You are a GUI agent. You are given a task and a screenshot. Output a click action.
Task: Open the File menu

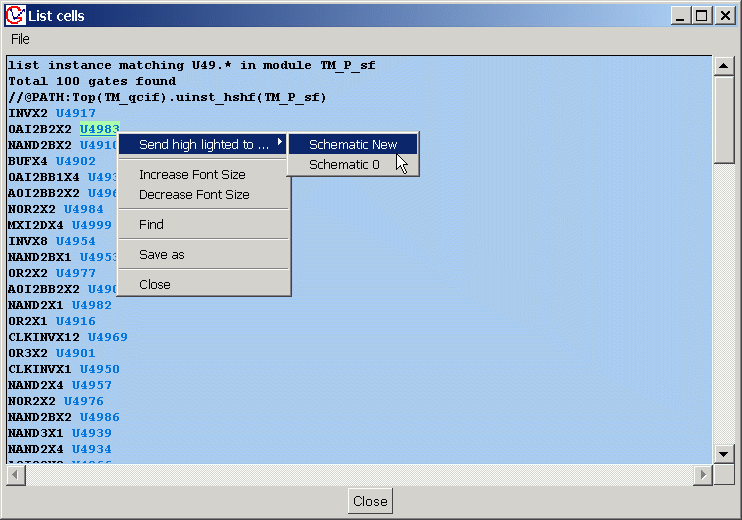coord(20,39)
